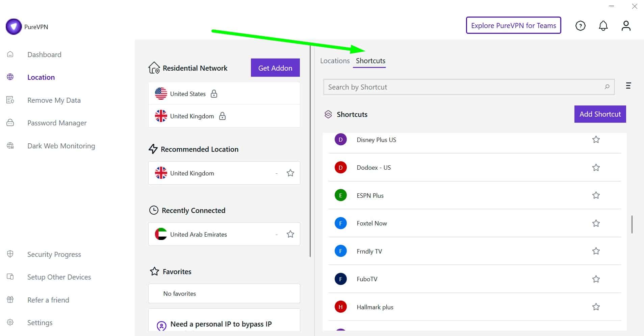Favorite Disney Plus US with its star
Viewport: 644px width, 336px height.
(x=596, y=140)
